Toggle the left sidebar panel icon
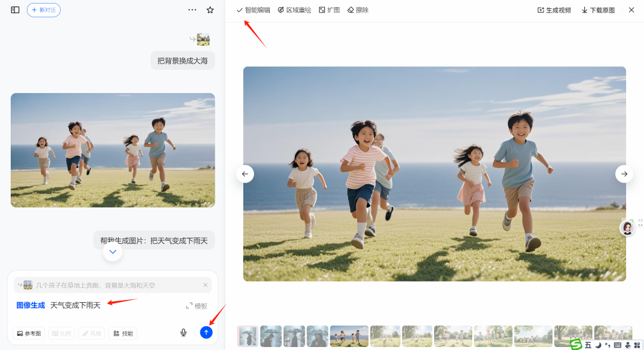 tap(15, 10)
